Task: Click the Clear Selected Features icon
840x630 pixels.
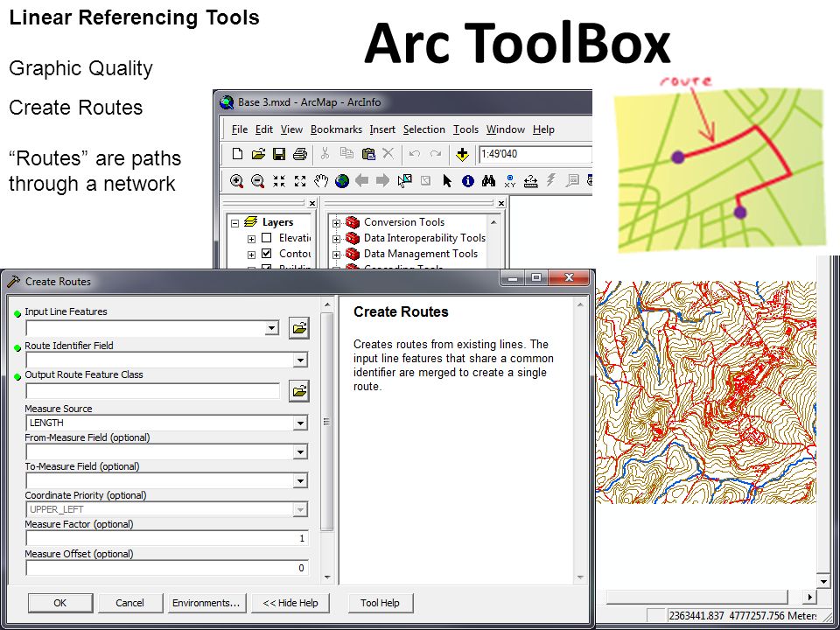Action: pos(425,181)
